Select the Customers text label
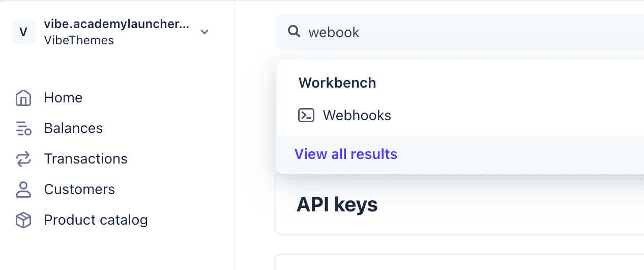This screenshot has height=270, width=644. (x=79, y=190)
